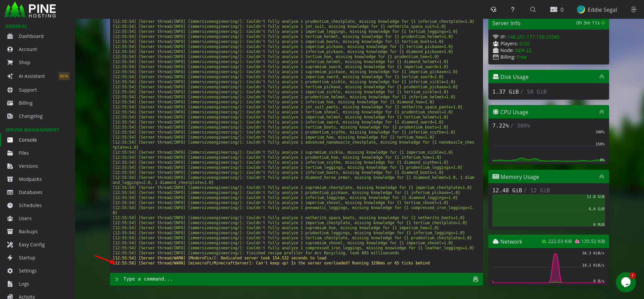Click the AI Assistant sparkle icon
644x299 pixels.
coord(10,76)
